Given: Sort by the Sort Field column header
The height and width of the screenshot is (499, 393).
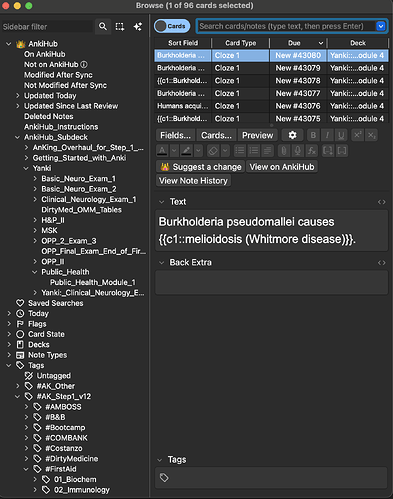Looking at the screenshot, I should click(x=183, y=43).
